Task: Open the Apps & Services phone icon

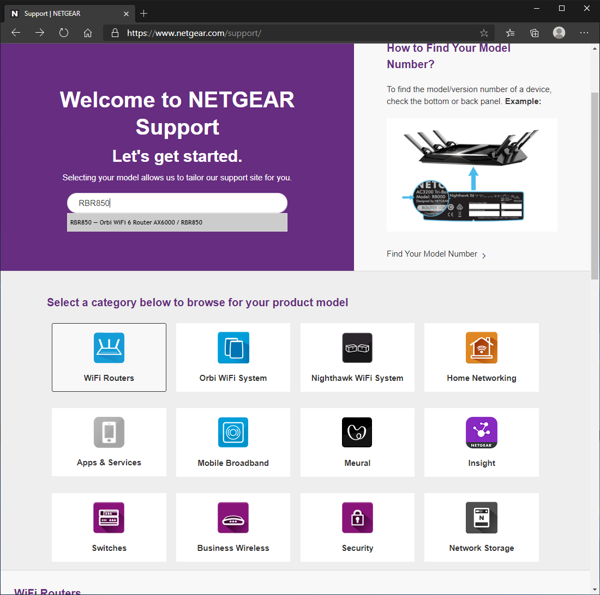Action: pyautogui.click(x=109, y=432)
